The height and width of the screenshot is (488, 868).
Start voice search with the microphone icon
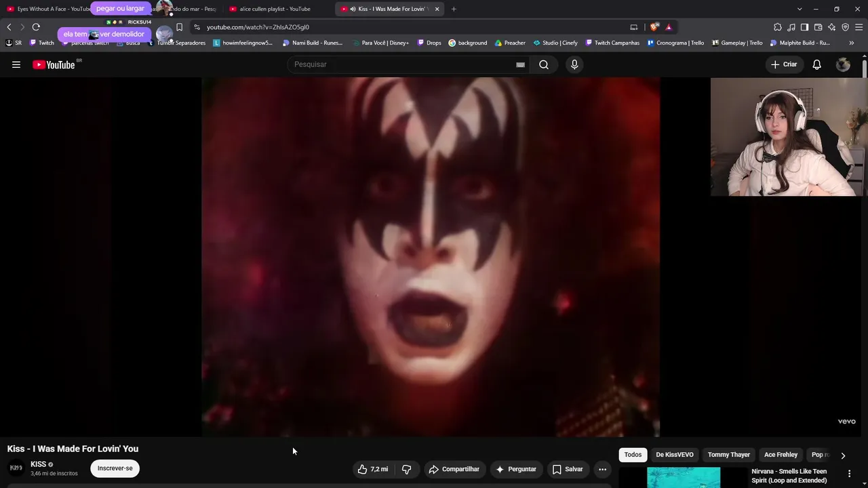[x=574, y=64]
